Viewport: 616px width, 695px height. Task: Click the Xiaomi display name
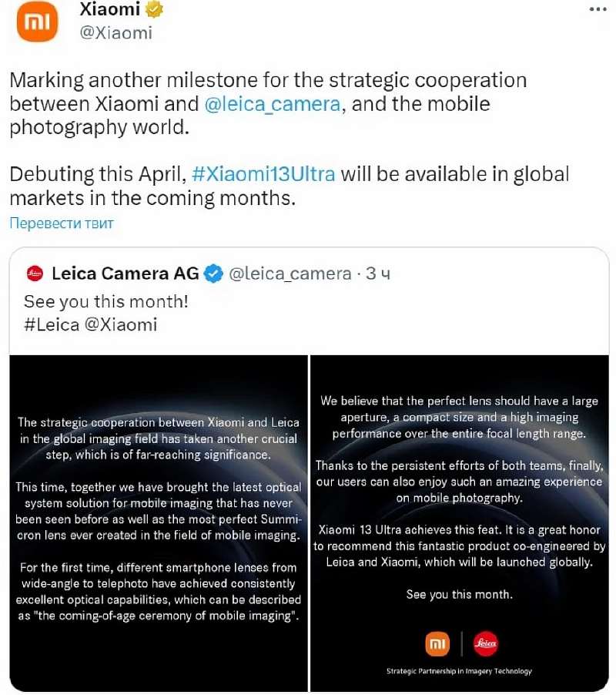(x=112, y=10)
